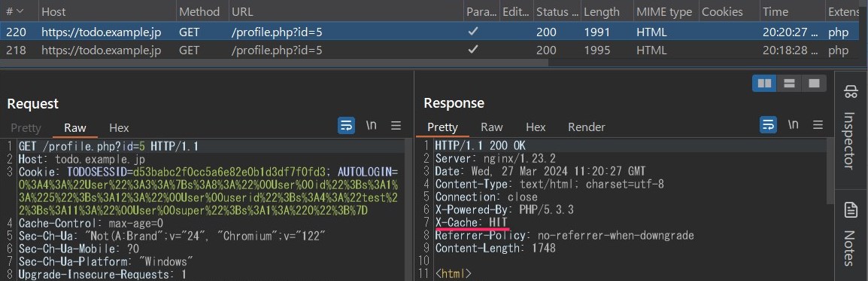
Task: Click the Upgrade-Insecure-Requests header line
Action: pos(102,274)
